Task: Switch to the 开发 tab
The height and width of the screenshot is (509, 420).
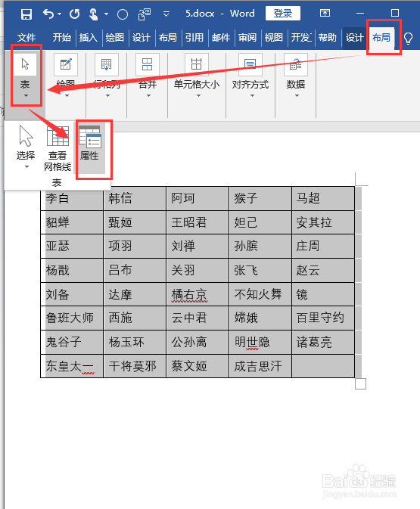Action: click(x=300, y=38)
